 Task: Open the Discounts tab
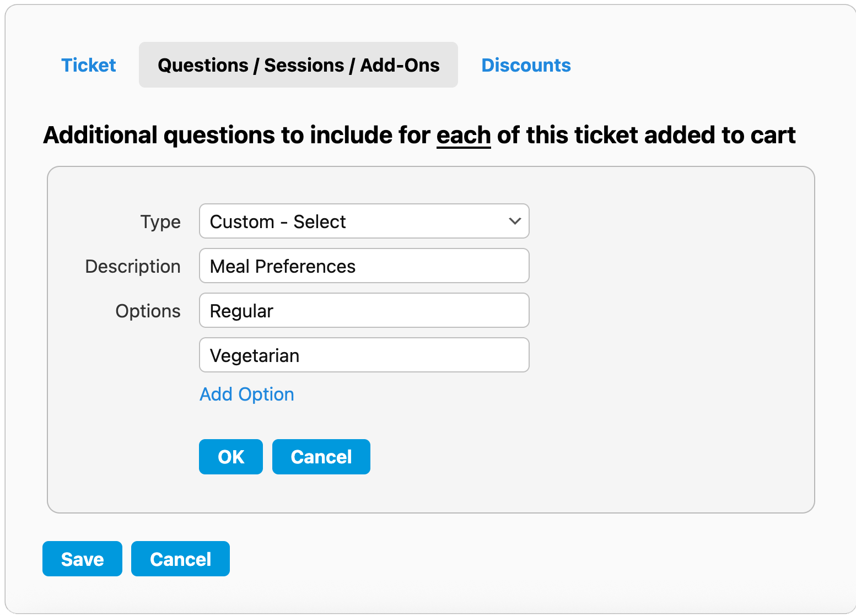(526, 65)
